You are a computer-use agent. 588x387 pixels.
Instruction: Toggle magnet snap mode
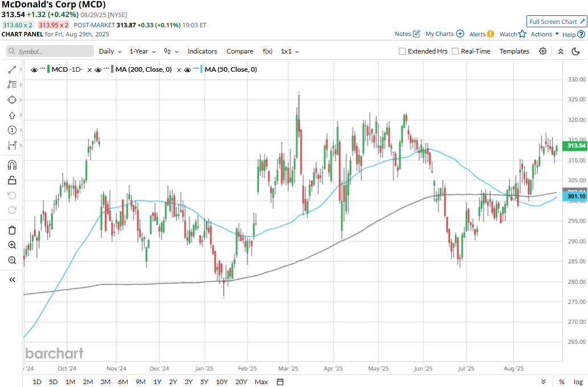click(x=12, y=165)
